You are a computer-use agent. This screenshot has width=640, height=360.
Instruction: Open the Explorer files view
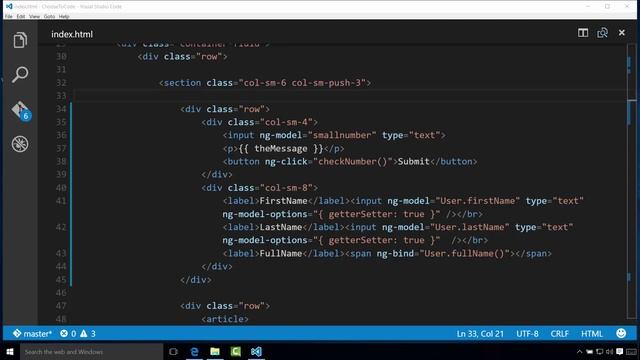20,40
